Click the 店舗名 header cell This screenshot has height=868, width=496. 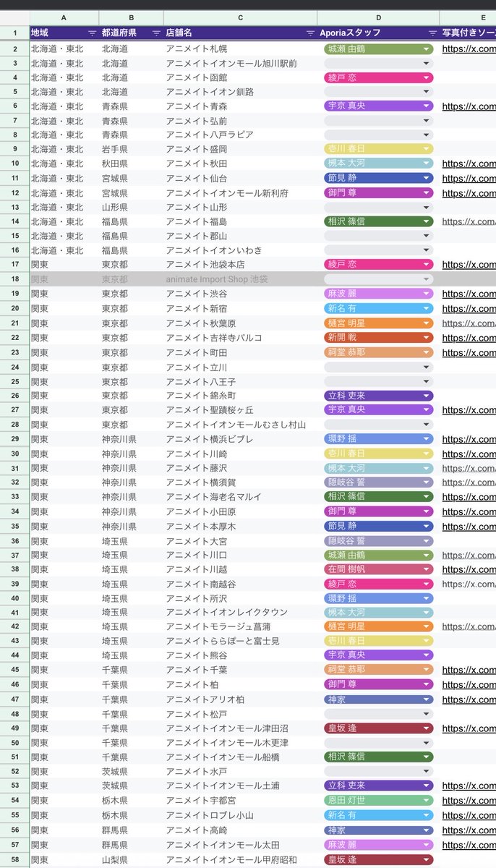point(240,33)
